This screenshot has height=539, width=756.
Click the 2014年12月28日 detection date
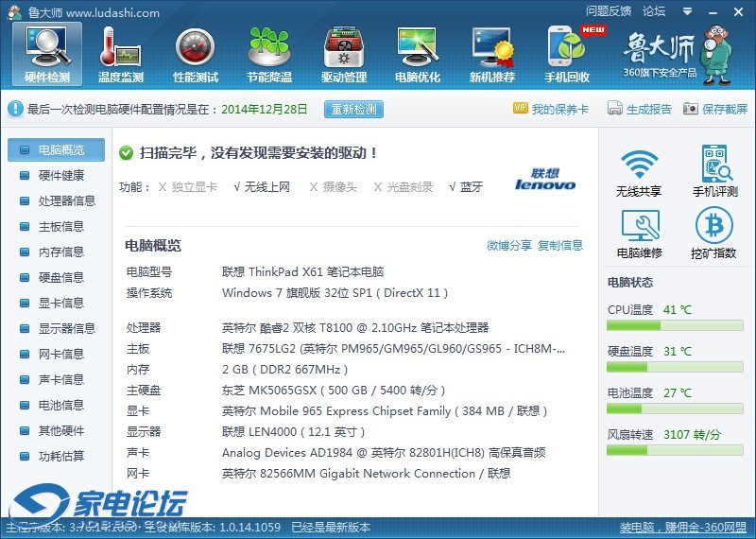(x=265, y=109)
